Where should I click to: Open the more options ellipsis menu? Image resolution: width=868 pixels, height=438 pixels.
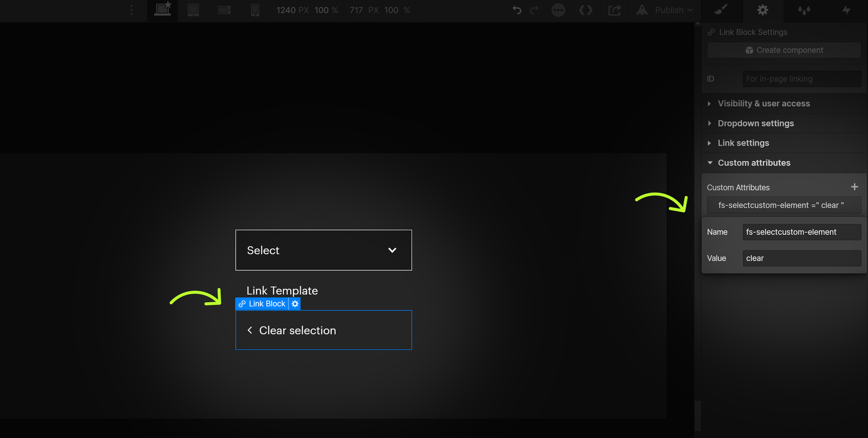click(x=558, y=10)
